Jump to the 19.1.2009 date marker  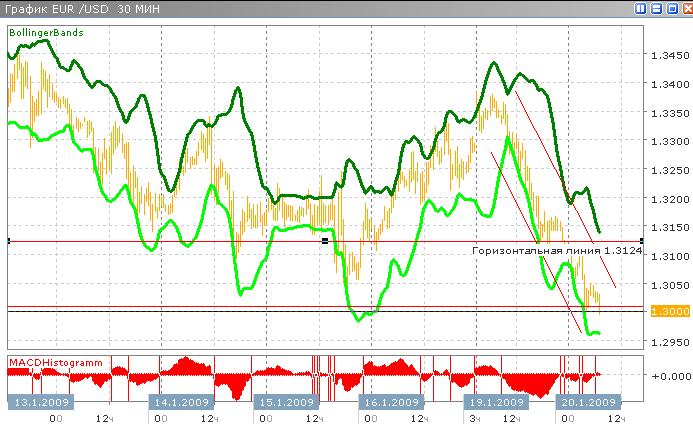pyautogui.click(x=495, y=402)
